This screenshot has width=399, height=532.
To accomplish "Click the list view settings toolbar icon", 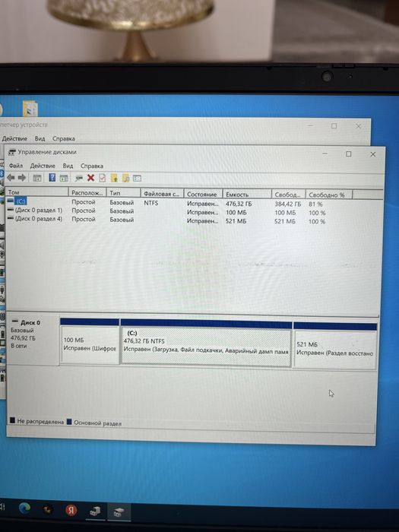I will point(137,178).
